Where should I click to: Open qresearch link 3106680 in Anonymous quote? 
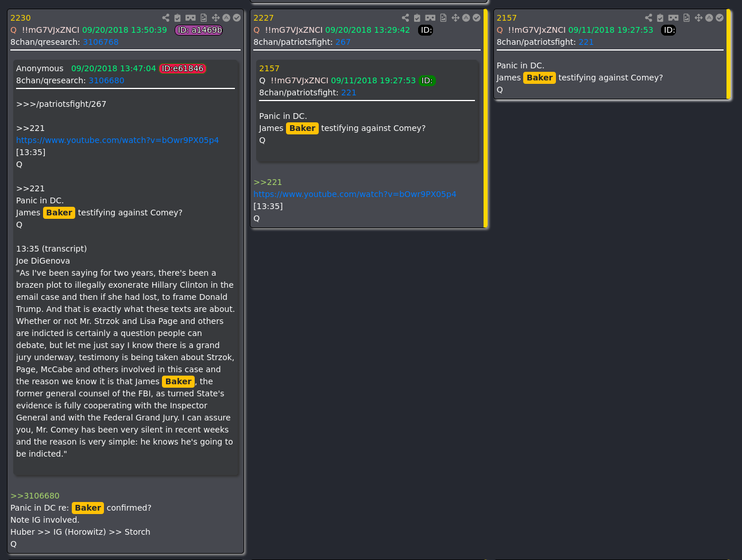tap(106, 80)
